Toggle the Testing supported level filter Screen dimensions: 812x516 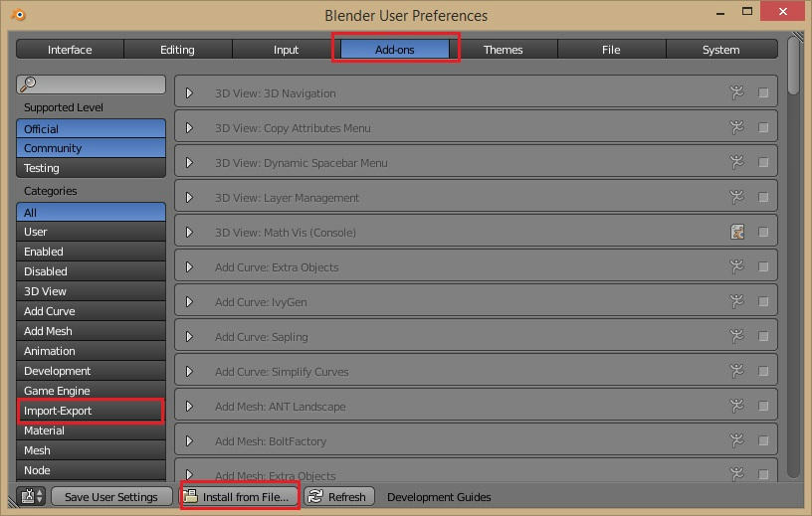(x=92, y=168)
